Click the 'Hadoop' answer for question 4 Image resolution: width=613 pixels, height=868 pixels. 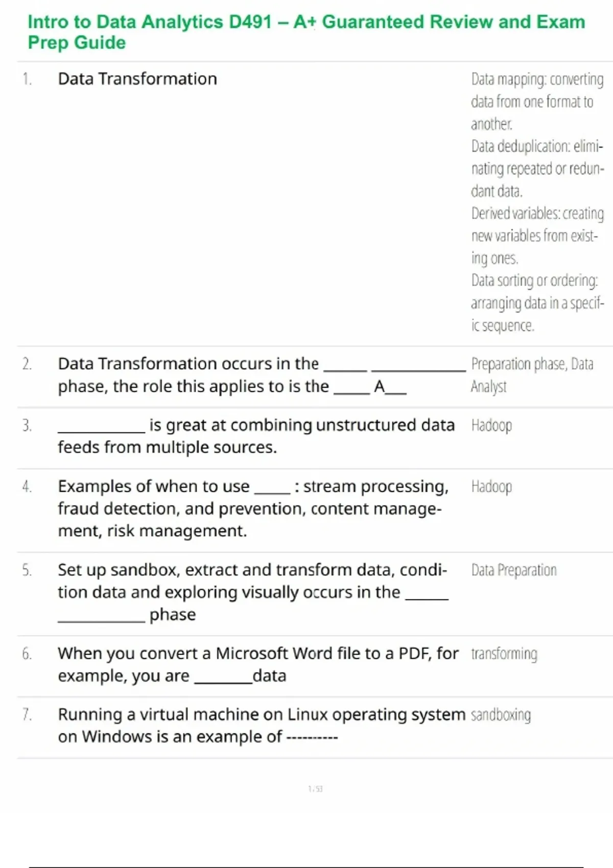pyautogui.click(x=491, y=487)
